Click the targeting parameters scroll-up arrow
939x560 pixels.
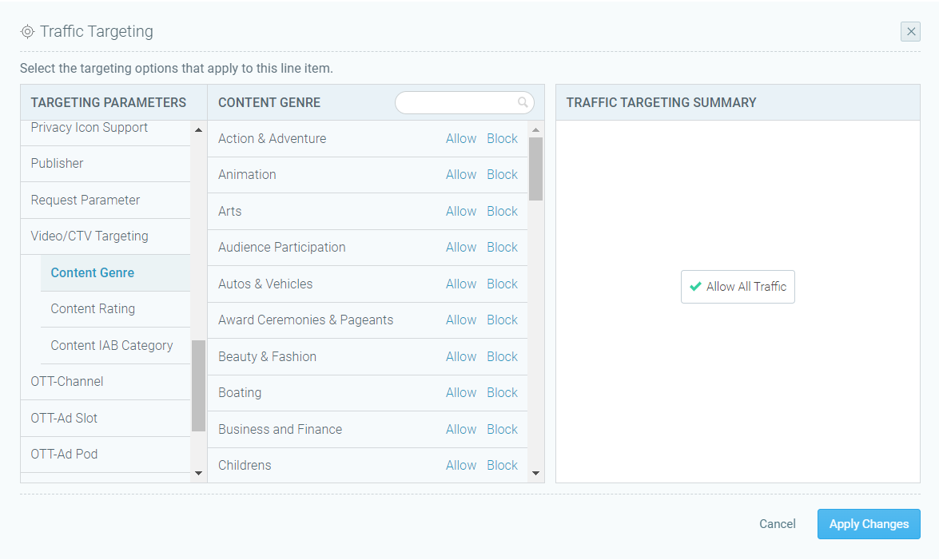click(198, 130)
